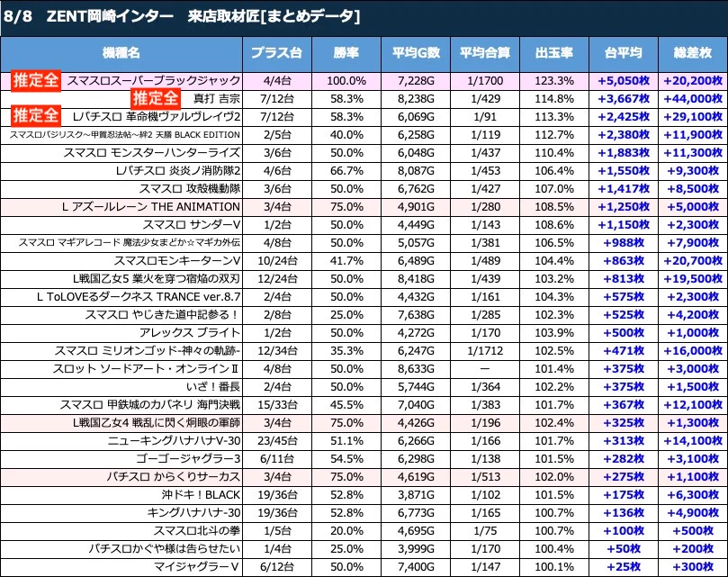This screenshot has width=728, height=577.
Task: Select L戦国乙女5 row name
Action: pos(157,279)
